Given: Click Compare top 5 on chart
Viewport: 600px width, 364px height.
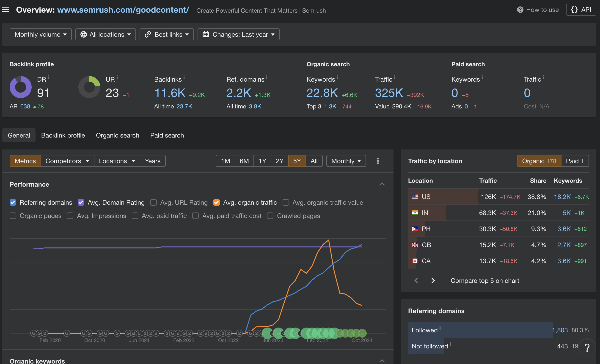Looking at the screenshot, I should [485, 281].
